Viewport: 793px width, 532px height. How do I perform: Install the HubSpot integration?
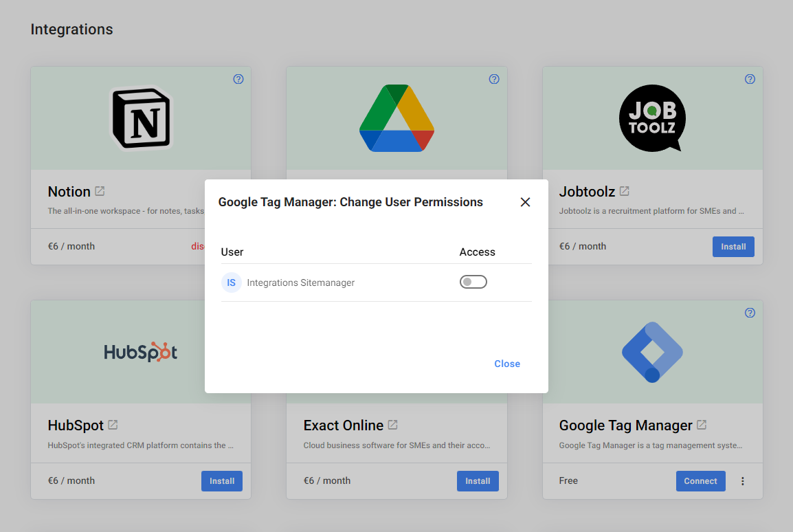222,481
